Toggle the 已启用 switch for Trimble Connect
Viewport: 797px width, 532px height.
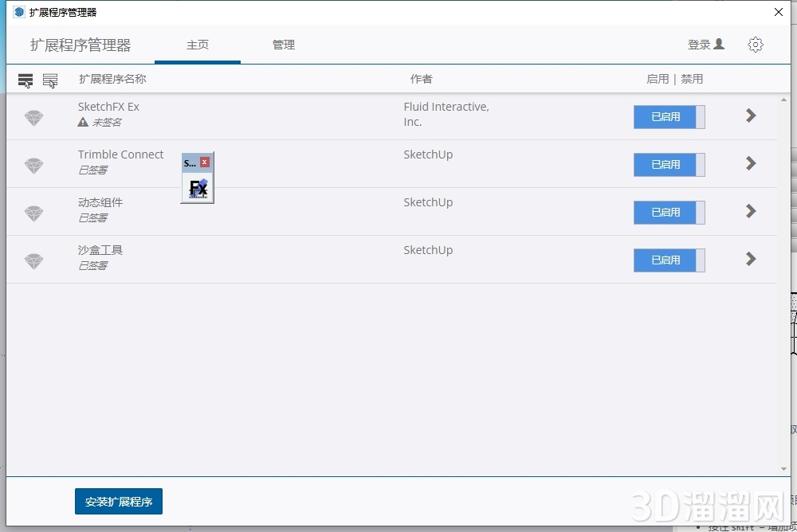pos(669,165)
